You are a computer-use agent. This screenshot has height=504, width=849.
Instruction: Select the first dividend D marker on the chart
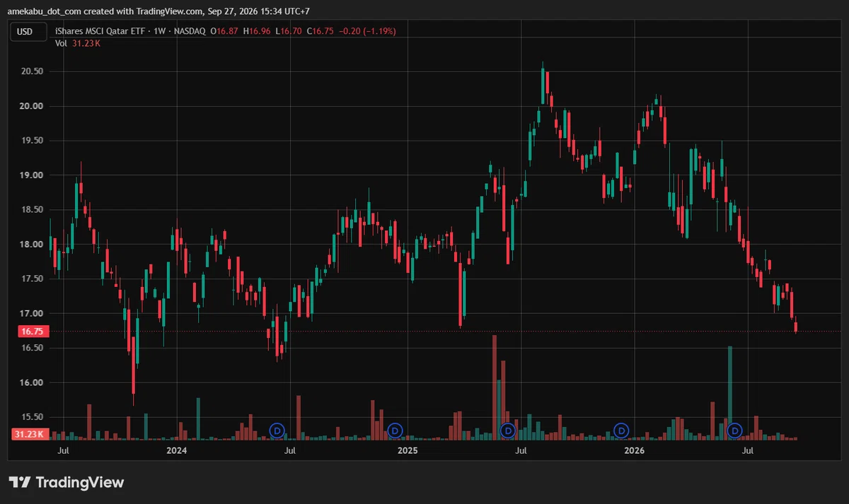coord(277,430)
